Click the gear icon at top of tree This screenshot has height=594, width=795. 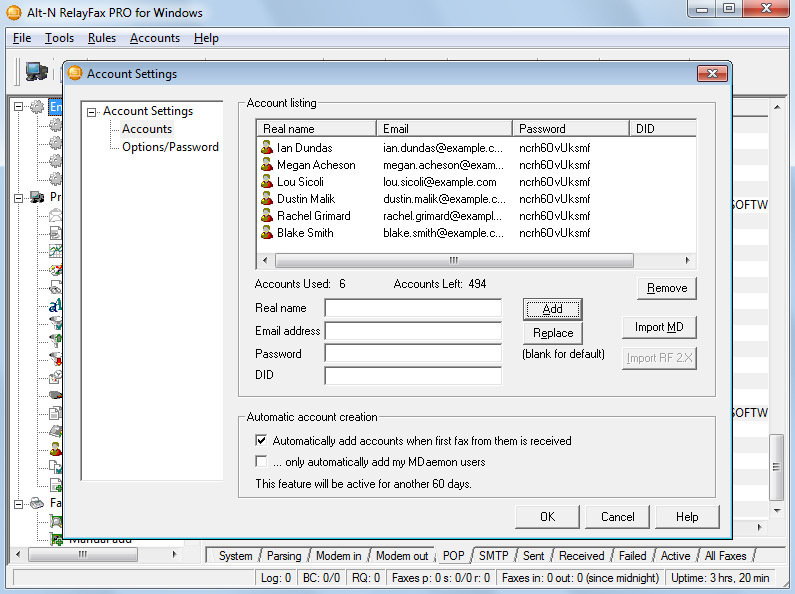pos(37,107)
